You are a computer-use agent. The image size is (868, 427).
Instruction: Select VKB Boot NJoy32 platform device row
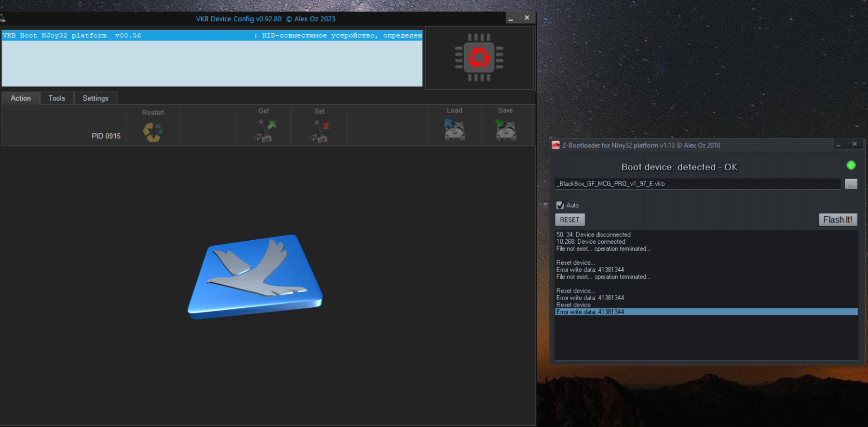click(x=212, y=35)
